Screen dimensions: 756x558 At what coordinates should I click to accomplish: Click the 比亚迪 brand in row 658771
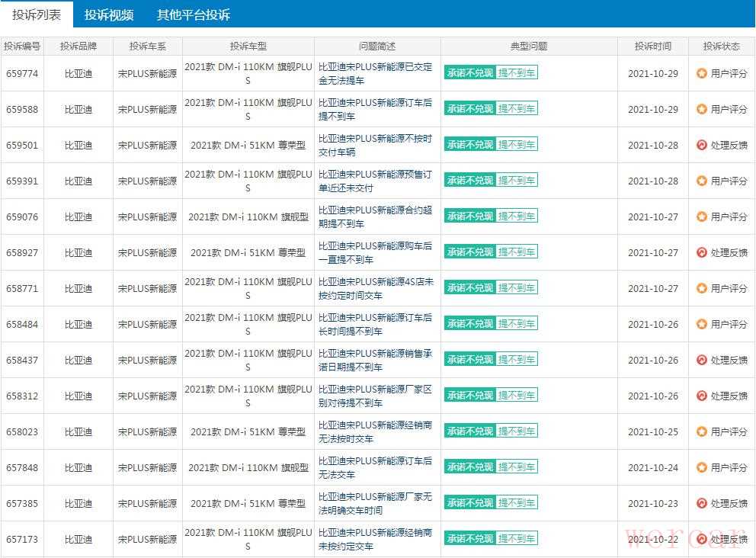coord(78,289)
